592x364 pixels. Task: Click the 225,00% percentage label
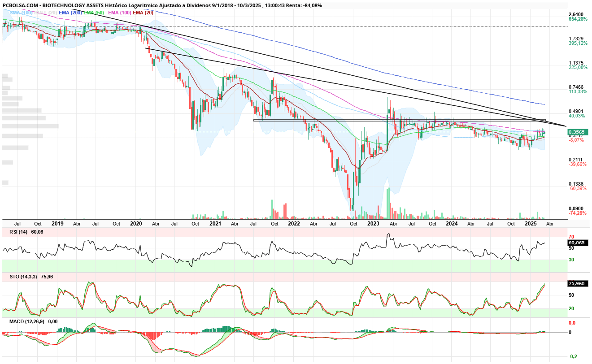point(578,68)
